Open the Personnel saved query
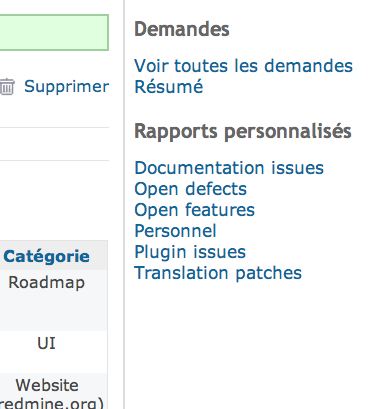The height and width of the screenshot is (409, 375). [x=175, y=231]
